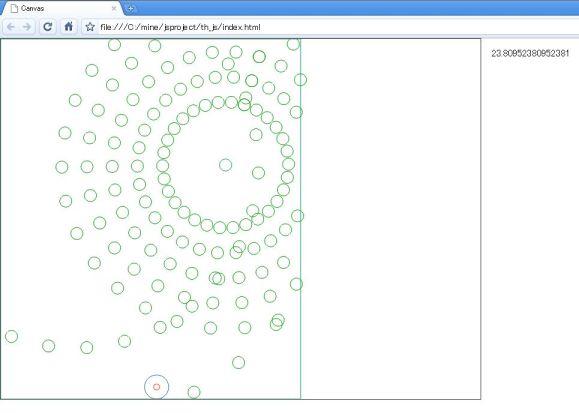
Task: Click the small red circle player marker
Action: pyautogui.click(x=157, y=387)
